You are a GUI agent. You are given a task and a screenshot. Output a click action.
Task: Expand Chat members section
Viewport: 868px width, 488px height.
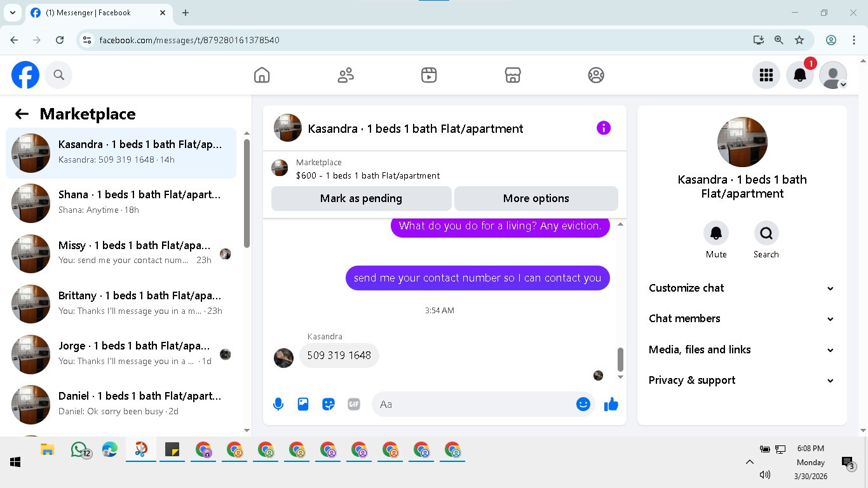(x=742, y=318)
